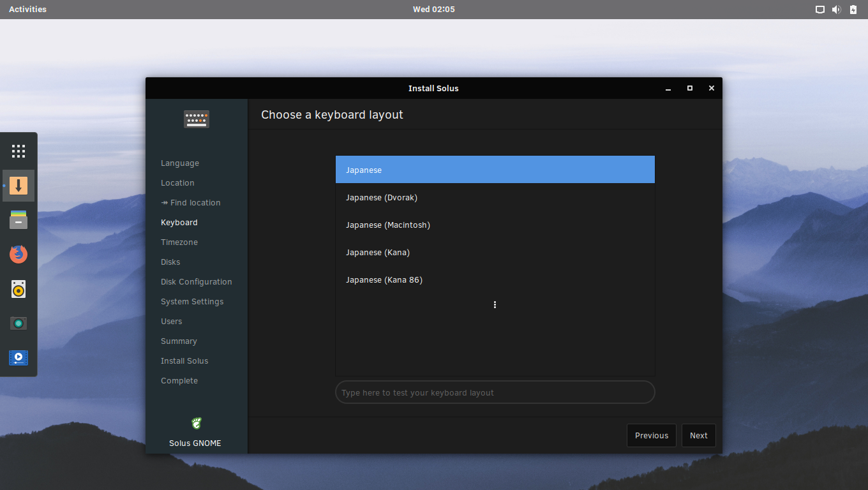
Task: Open the Activities overview
Action: click(x=27, y=10)
